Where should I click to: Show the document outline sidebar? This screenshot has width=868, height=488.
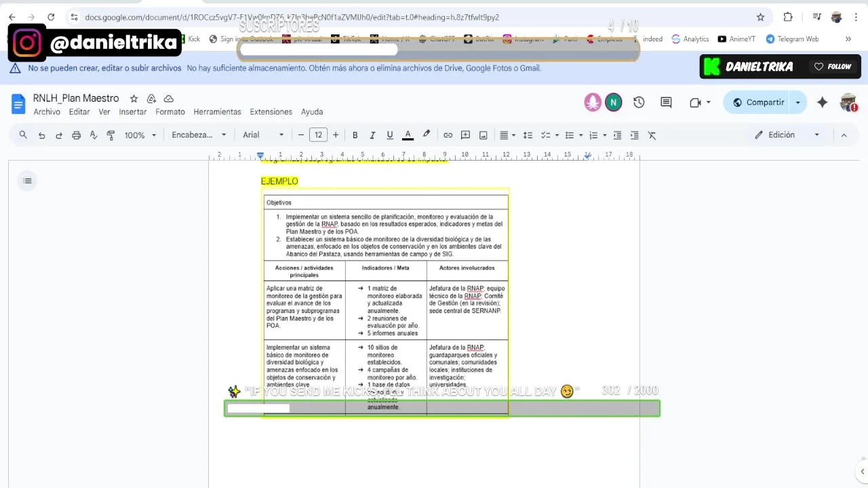coord(27,181)
